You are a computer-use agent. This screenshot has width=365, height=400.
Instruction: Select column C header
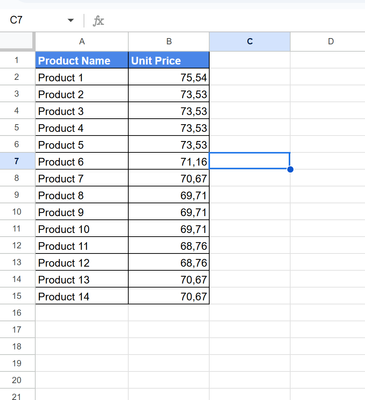[x=250, y=41]
